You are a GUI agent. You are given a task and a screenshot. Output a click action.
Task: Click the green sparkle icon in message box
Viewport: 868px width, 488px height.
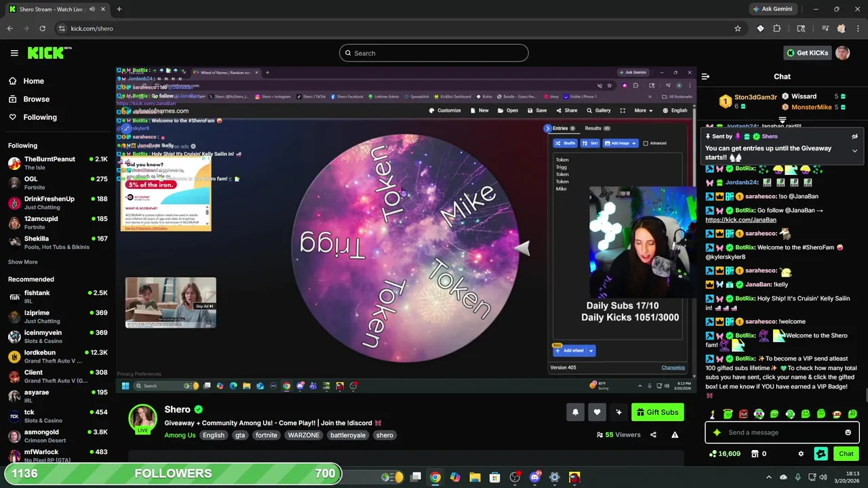coord(717,432)
